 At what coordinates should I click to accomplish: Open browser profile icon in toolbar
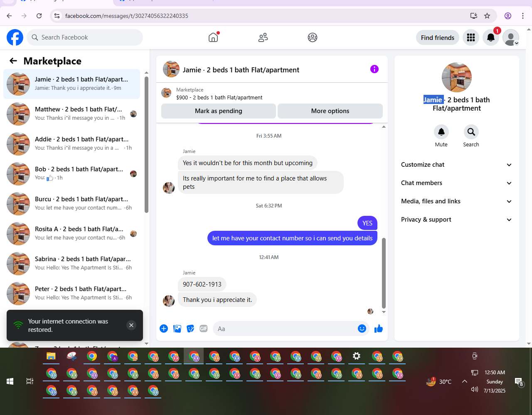[508, 16]
